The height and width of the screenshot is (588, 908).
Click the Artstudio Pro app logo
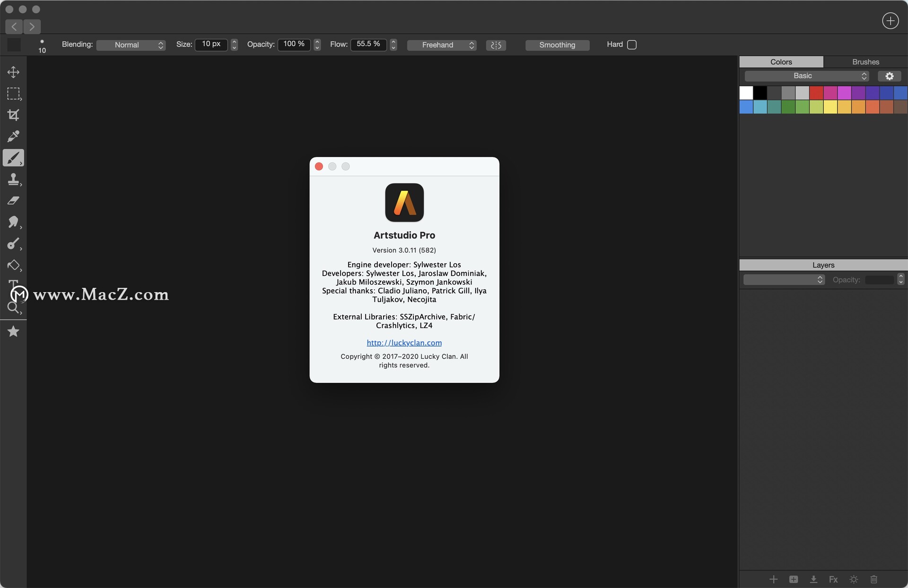point(404,202)
